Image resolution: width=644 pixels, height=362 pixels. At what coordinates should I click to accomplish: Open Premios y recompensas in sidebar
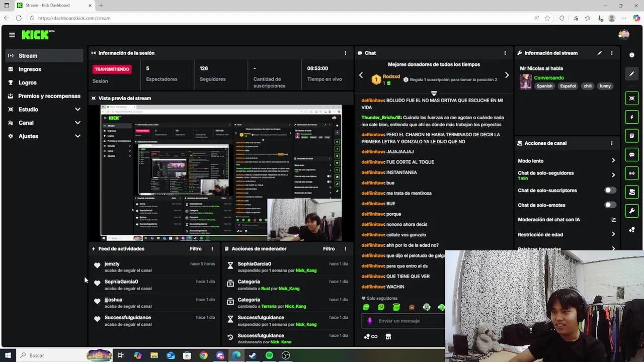coord(44,96)
